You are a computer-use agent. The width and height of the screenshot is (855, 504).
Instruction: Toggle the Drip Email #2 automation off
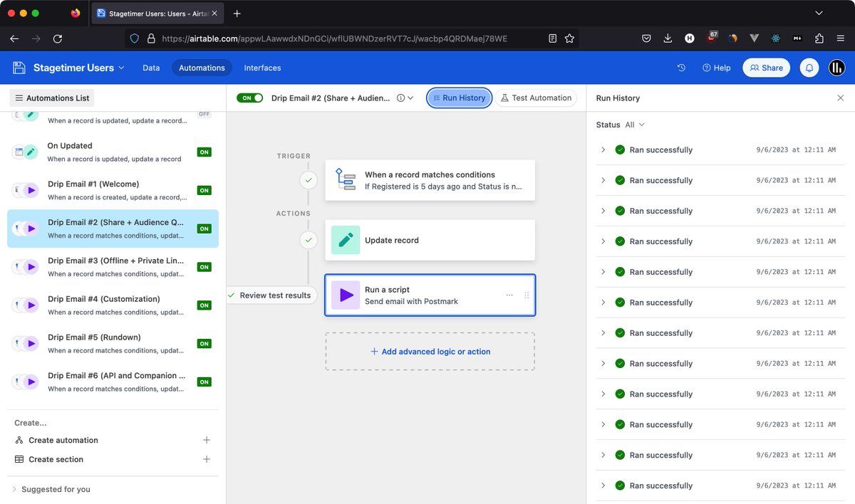(x=249, y=98)
